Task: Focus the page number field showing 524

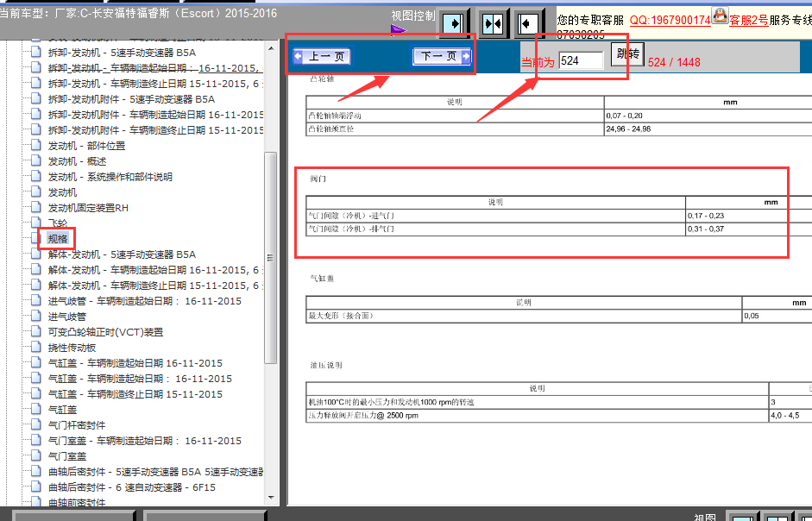Action: [x=581, y=60]
